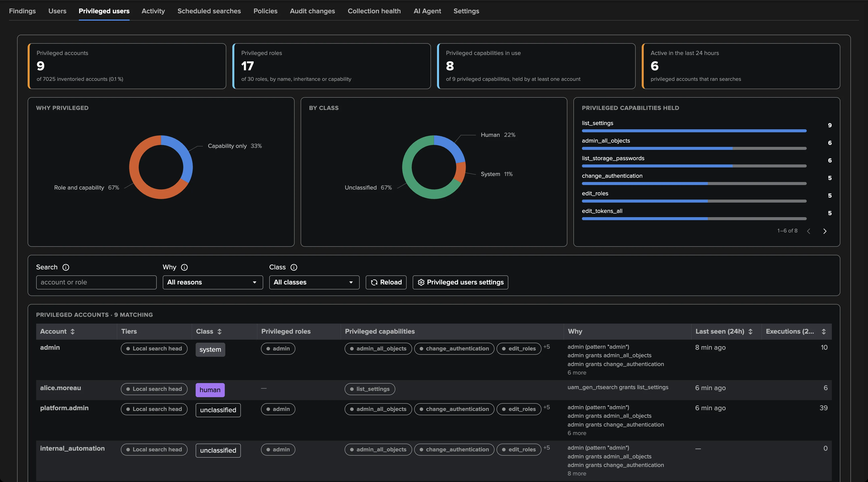Show 8 more reasons for internal_automation
The height and width of the screenshot is (482, 868).
pyautogui.click(x=577, y=473)
